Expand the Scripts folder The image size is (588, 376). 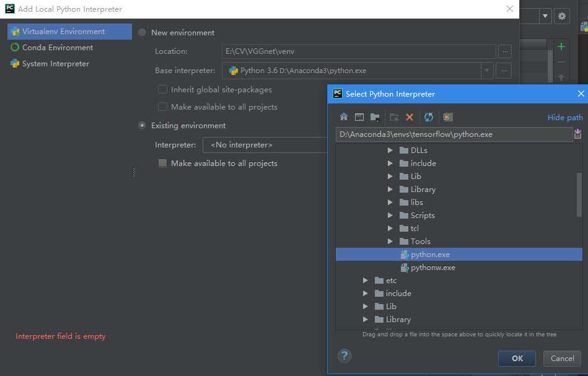(x=390, y=215)
